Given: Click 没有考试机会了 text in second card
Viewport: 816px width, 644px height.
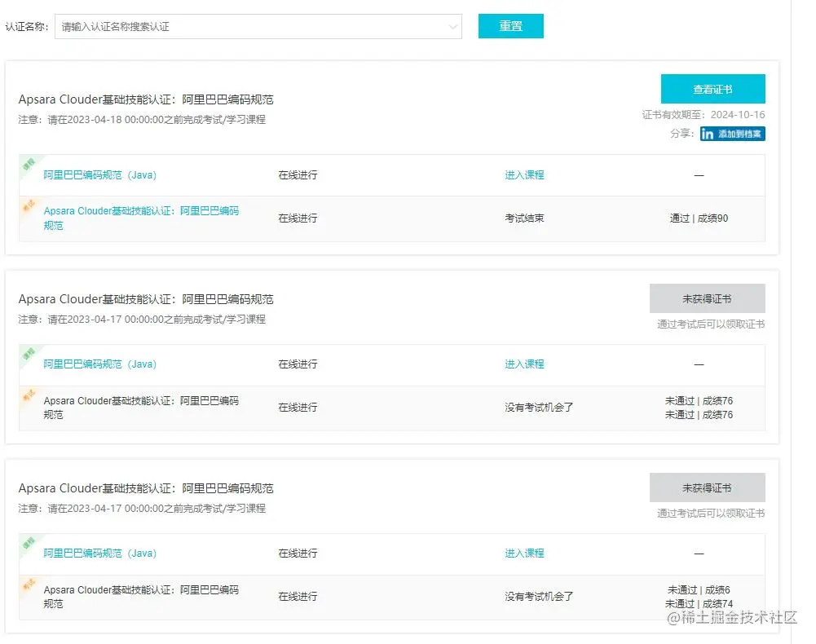Looking at the screenshot, I should pyautogui.click(x=539, y=407).
